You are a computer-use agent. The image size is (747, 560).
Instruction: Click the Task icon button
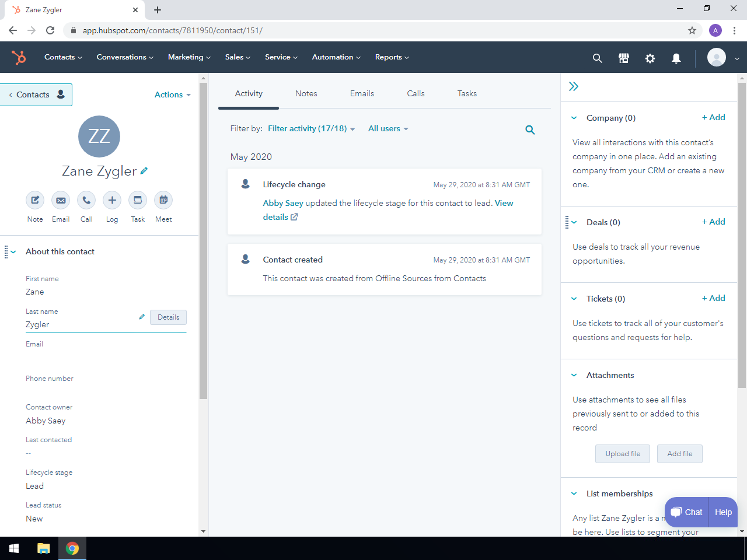tap(138, 200)
